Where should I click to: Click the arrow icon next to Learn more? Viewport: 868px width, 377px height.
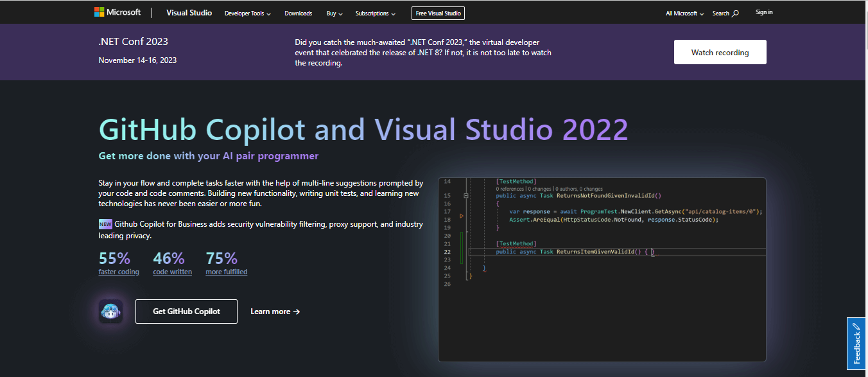[296, 311]
